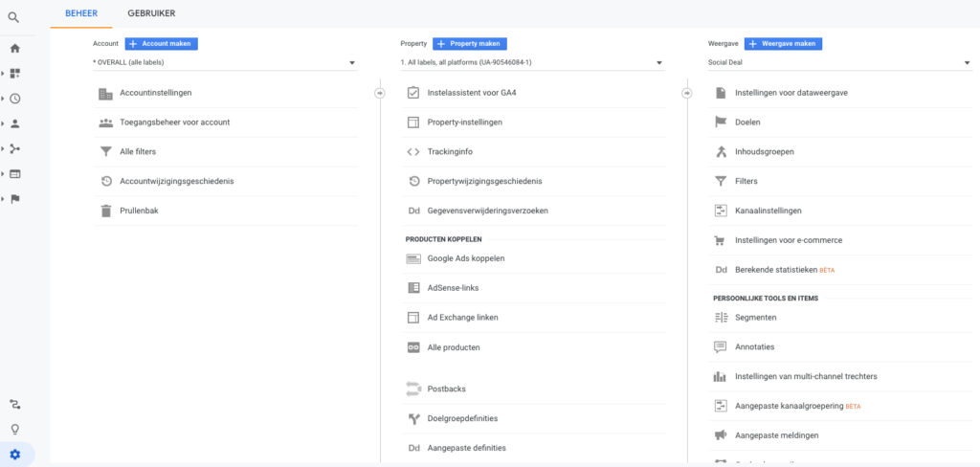
Task: Click the Prullenbak trash bin icon
Action: coord(105,211)
